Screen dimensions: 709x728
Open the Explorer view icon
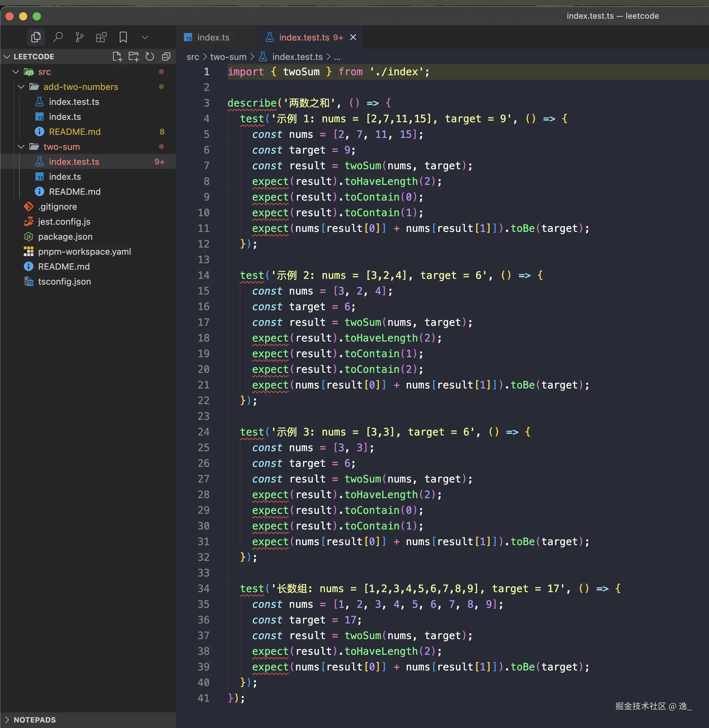pyautogui.click(x=36, y=37)
